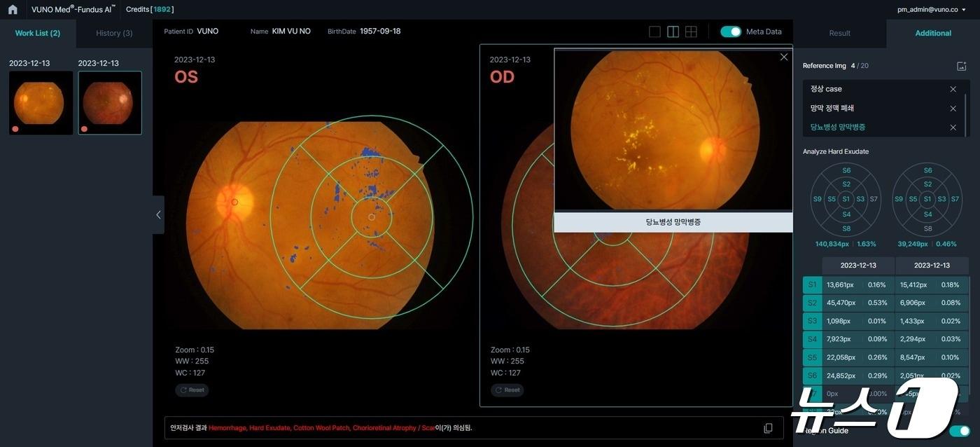Select the two-panel side-by-side layout
Image resolution: width=980 pixels, height=447 pixels.
[673, 32]
